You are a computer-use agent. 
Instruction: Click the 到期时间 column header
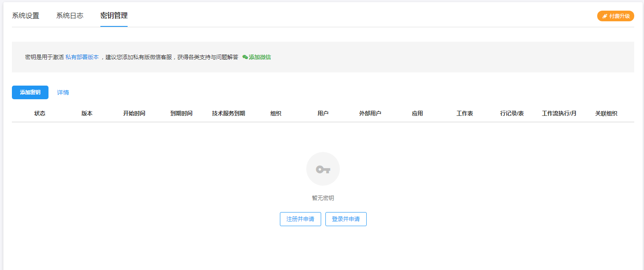[182, 114]
